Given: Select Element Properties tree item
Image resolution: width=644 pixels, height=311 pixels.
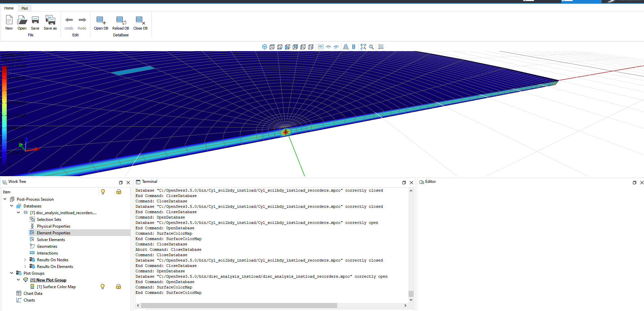Looking at the screenshot, I should [53, 233].
